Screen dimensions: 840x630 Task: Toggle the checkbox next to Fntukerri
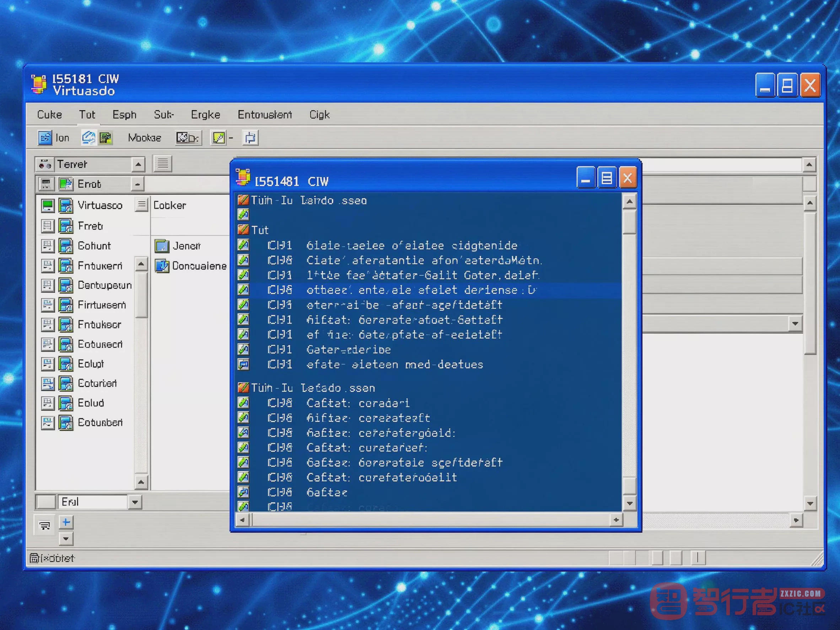pos(48,265)
